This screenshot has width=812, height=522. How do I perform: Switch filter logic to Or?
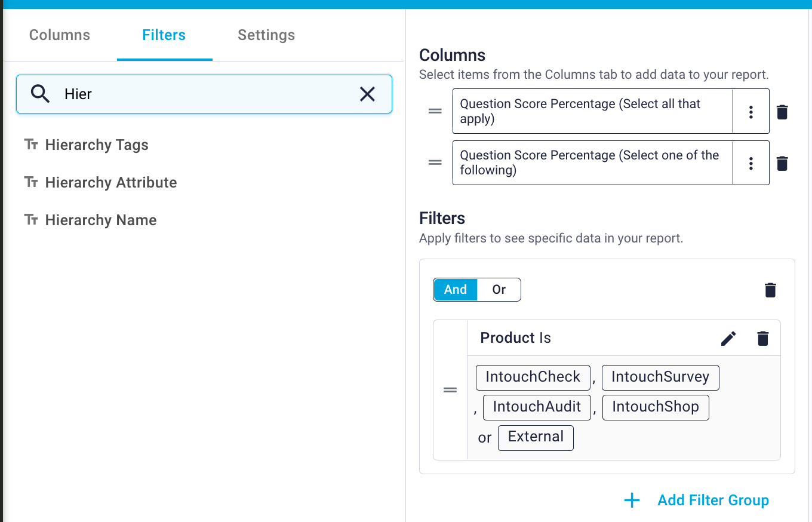(499, 290)
